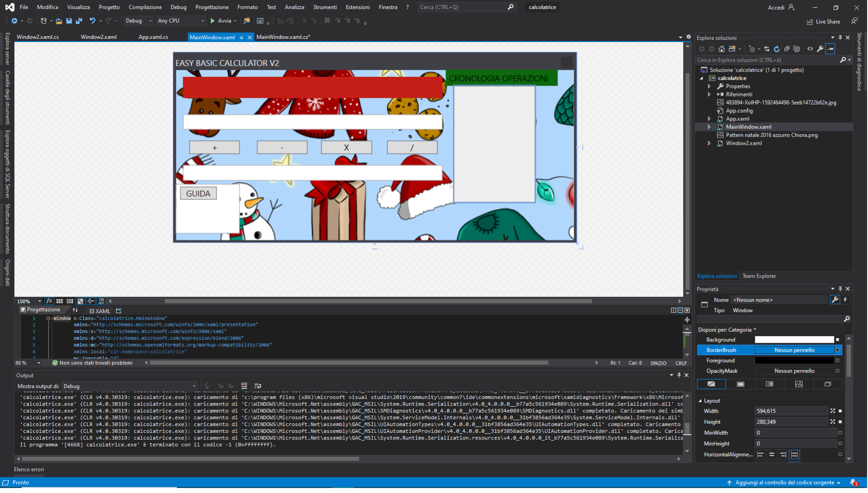Click the pending changes filter clock icon
The width and height of the screenshot is (868, 493).
752,49
